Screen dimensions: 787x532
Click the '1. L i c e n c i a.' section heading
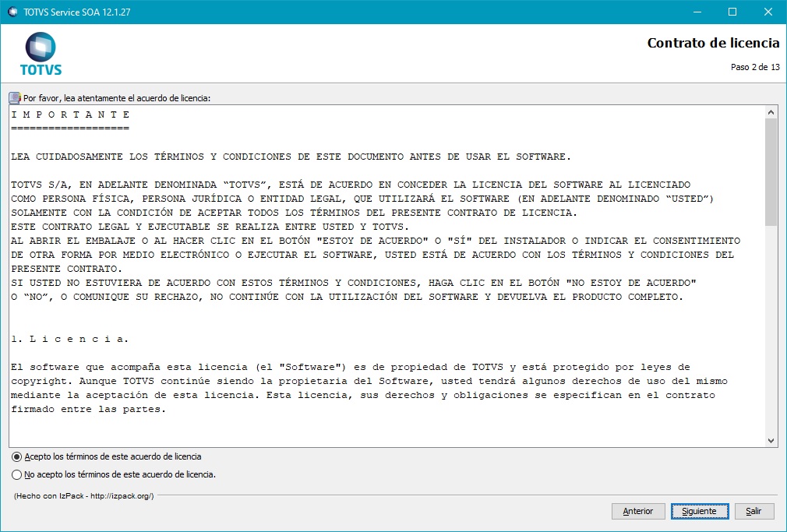click(x=70, y=339)
